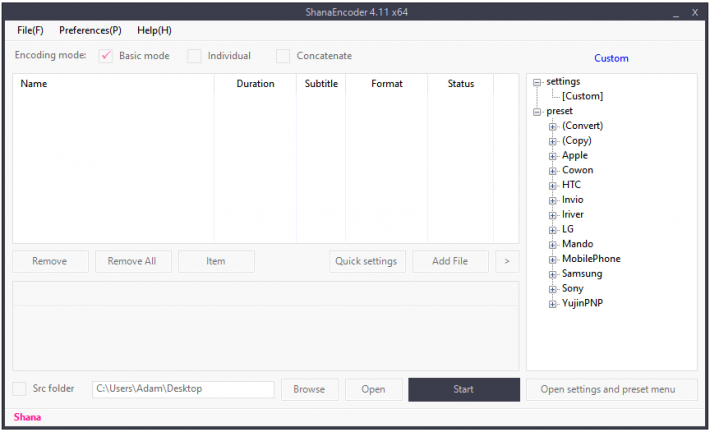This screenshot has height=432, width=710.
Task: Enable Concatenate encoding mode checkbox
Action: pos(283,56)
